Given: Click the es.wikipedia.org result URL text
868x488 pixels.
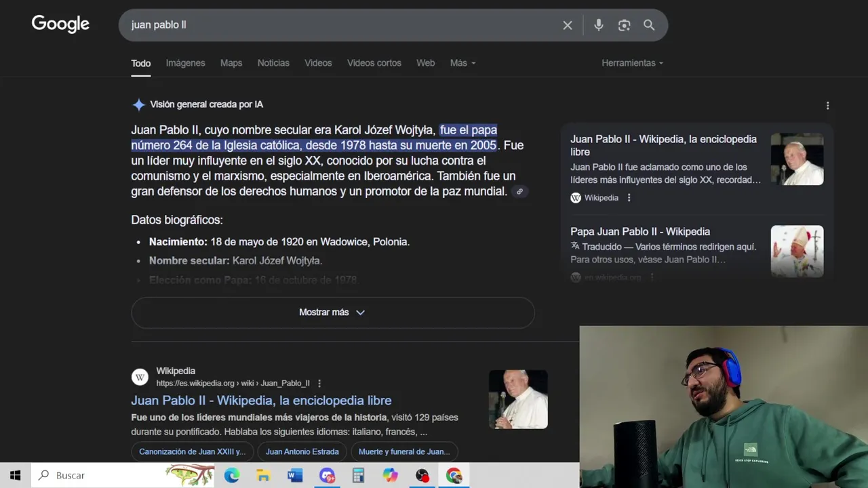Looking at the screenshot, I should click(x=233, y=384).
